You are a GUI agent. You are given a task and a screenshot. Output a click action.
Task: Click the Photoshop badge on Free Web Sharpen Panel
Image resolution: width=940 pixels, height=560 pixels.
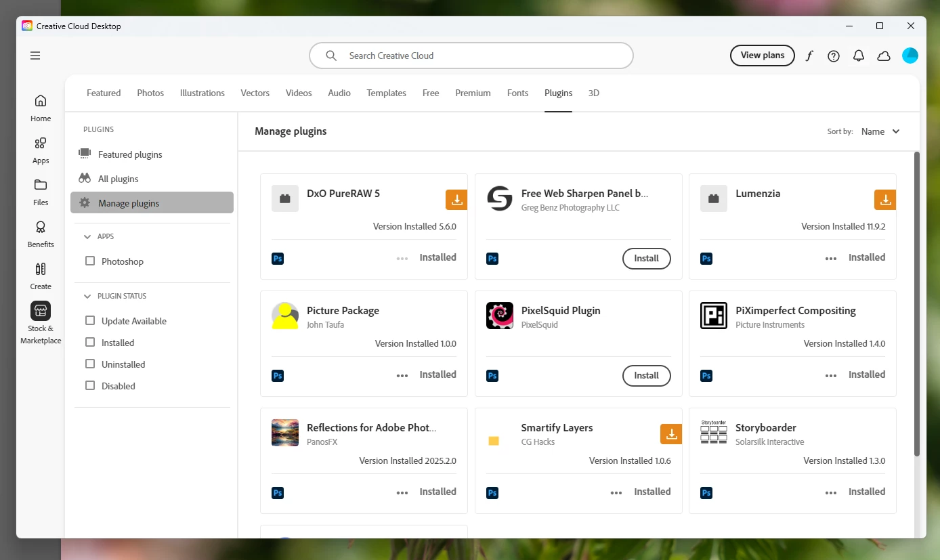click(x=492, y=258)
